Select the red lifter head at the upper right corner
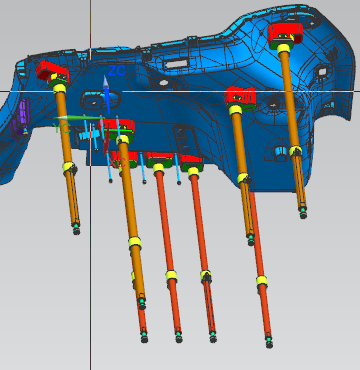Viewport: 360px width, 370px height. (285, 33)
